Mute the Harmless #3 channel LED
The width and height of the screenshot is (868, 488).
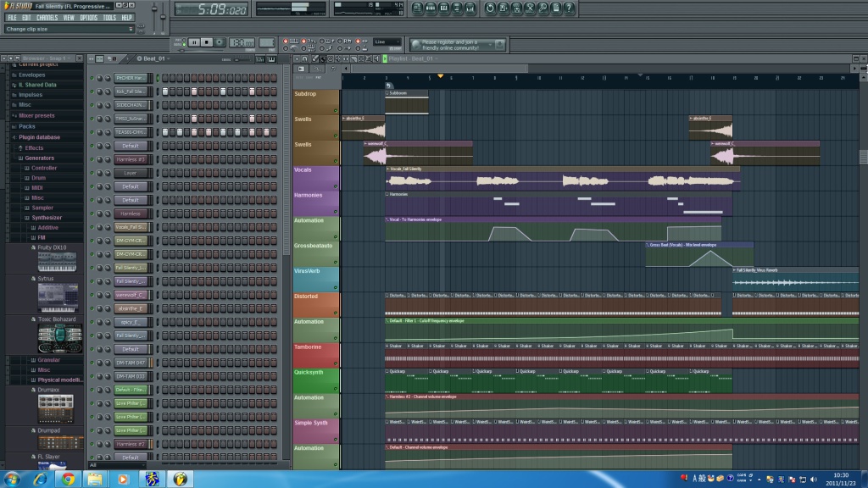pos(92,159)
